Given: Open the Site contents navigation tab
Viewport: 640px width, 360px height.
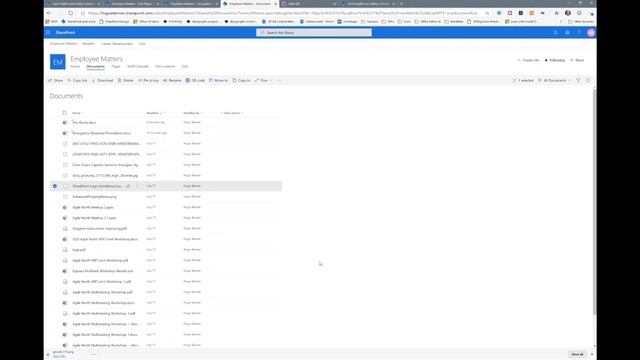Looking at the screenshot, I should [x=165, y=66].
